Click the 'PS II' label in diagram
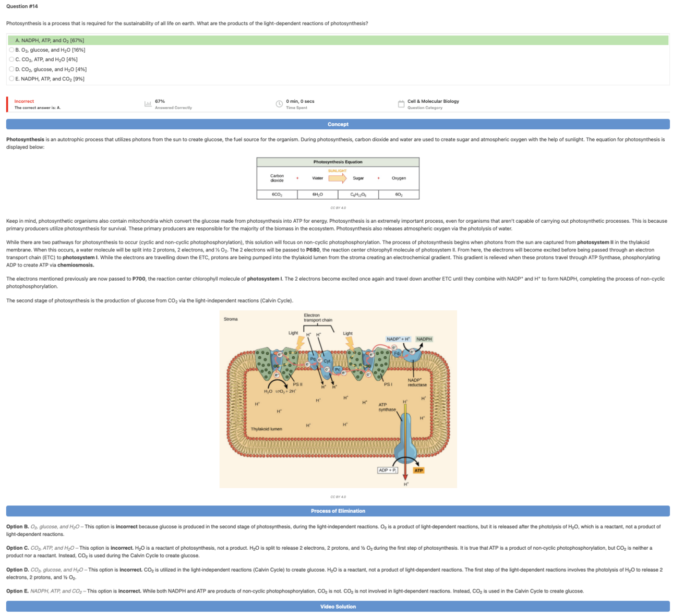Viewport: 696px width, 616px height. click(x=297, y=384)
